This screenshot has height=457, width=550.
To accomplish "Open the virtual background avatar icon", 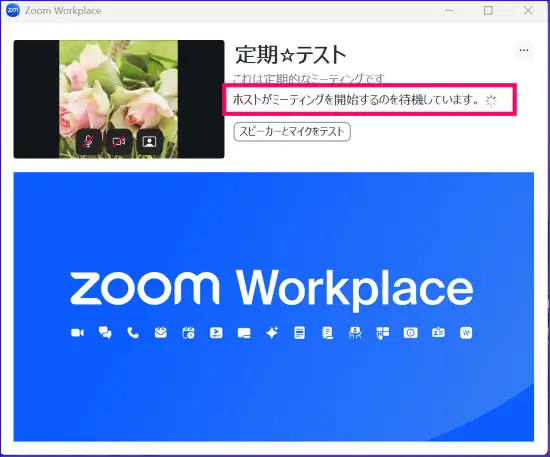I will coord(149,142).
